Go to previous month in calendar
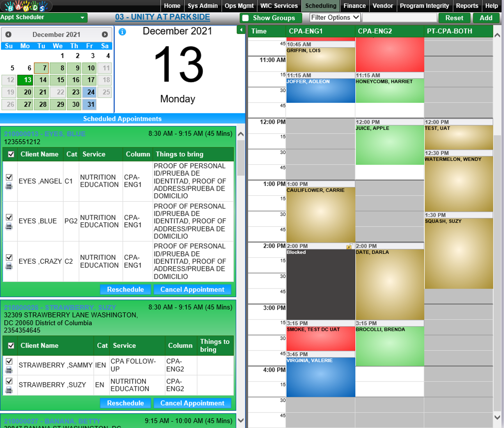The image size is (504, 428). pyautogui.click(x=8, y=34)
